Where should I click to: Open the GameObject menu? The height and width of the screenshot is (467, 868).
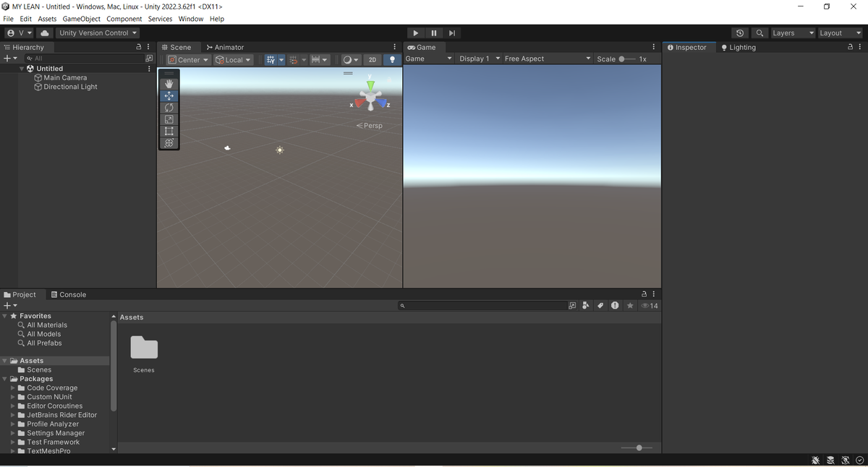coord(81,19)
